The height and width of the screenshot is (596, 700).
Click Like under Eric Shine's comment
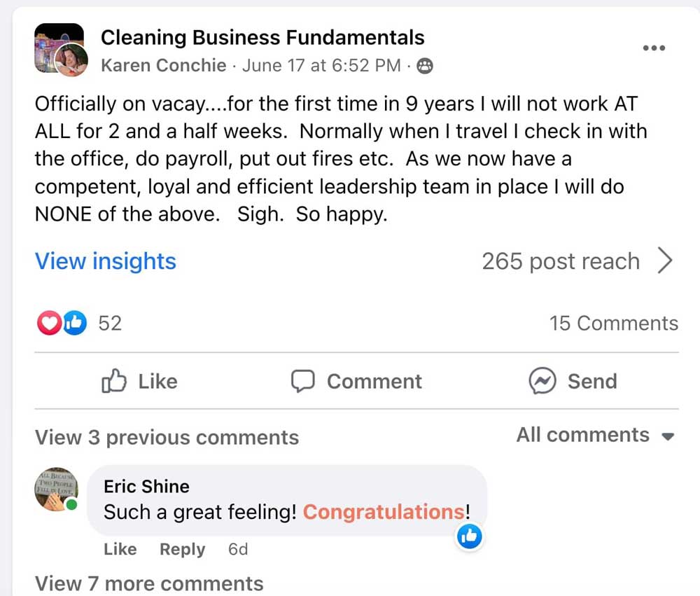point(120,550)
